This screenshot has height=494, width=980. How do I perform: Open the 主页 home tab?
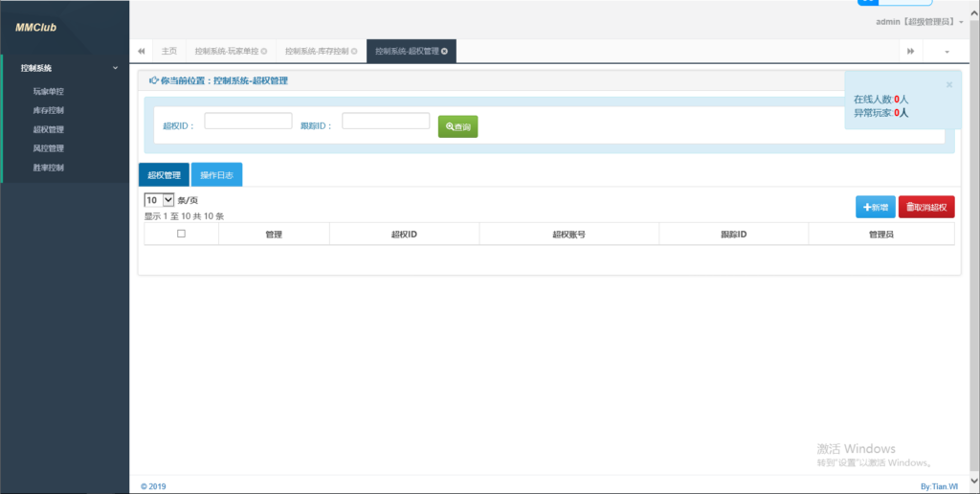pyautogui.click(x=168, y=51)
